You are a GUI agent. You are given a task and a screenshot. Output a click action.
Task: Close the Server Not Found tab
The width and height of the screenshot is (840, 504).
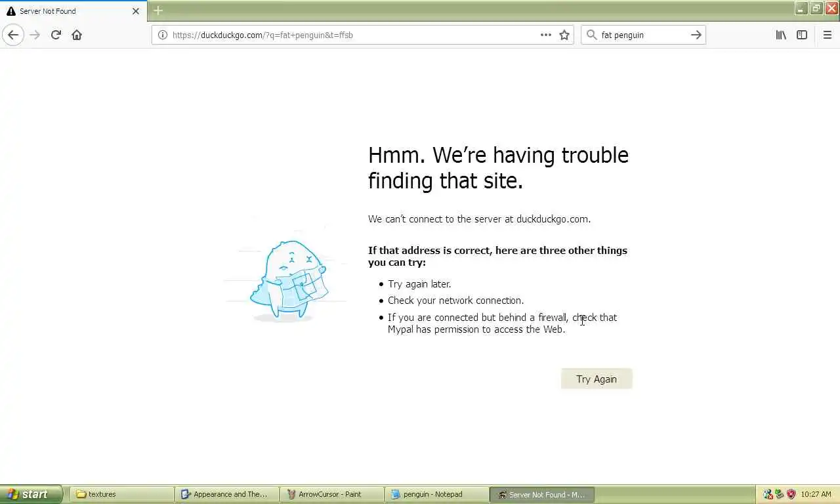(136, 11)
